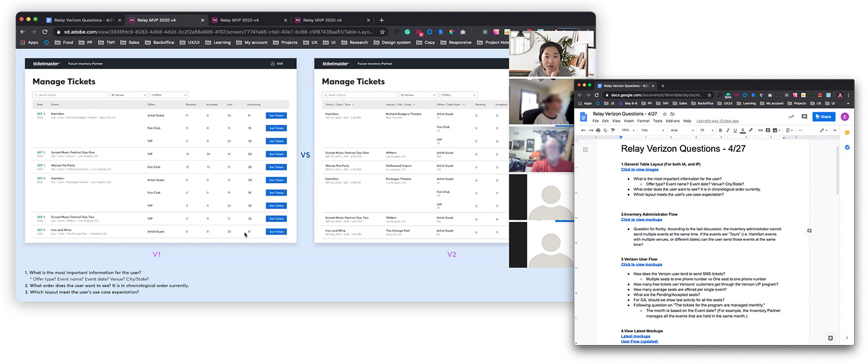Open the zoom level 100% dropdown
The image size is (868, 363).
click(627, 130)
